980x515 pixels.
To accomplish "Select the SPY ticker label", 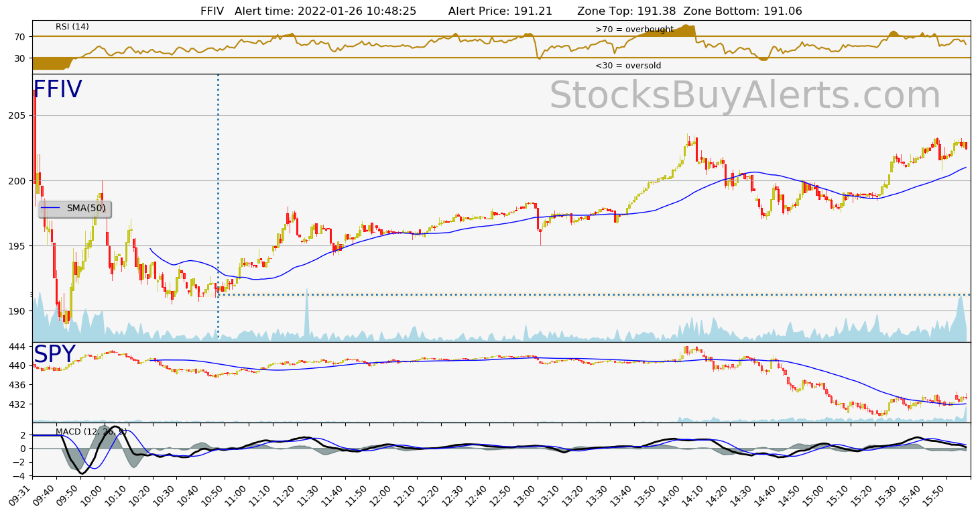I will 54,355.
